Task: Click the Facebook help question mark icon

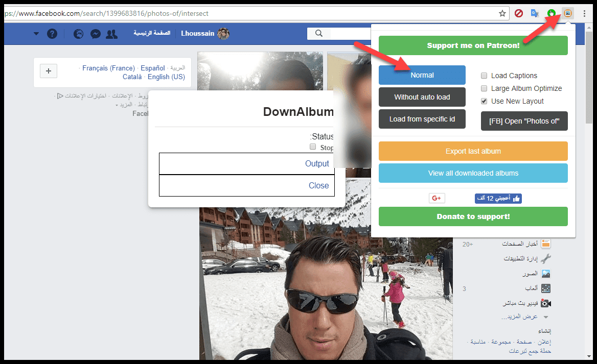Action: click(x=52, y=34)
